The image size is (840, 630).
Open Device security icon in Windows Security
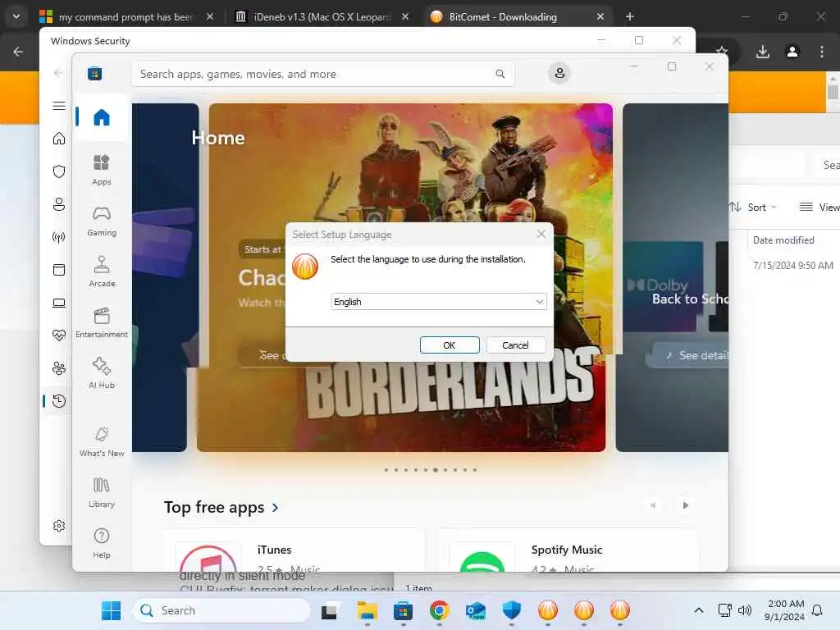point(59,304)
